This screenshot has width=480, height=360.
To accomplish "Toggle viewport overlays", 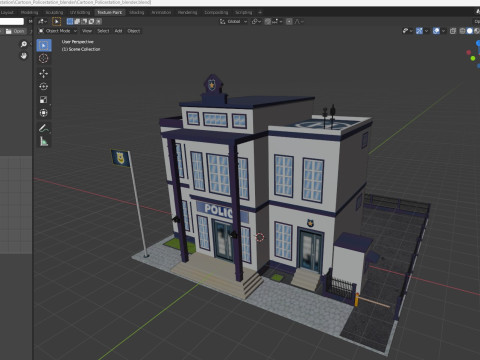I will click(436, 31).
